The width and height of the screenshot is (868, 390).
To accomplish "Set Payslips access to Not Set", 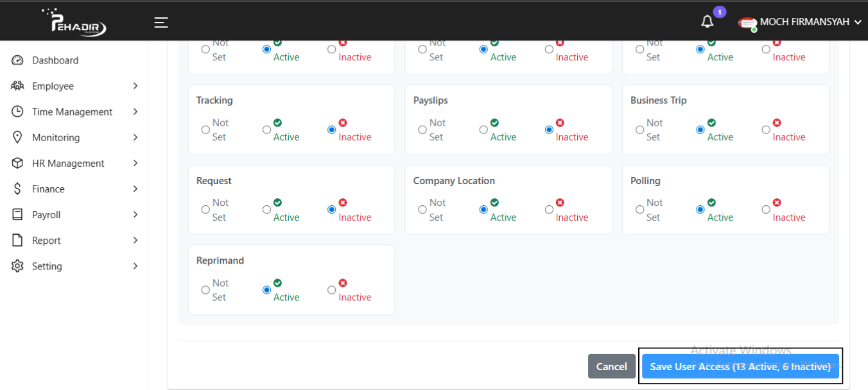I will click(x=422, y=130).
